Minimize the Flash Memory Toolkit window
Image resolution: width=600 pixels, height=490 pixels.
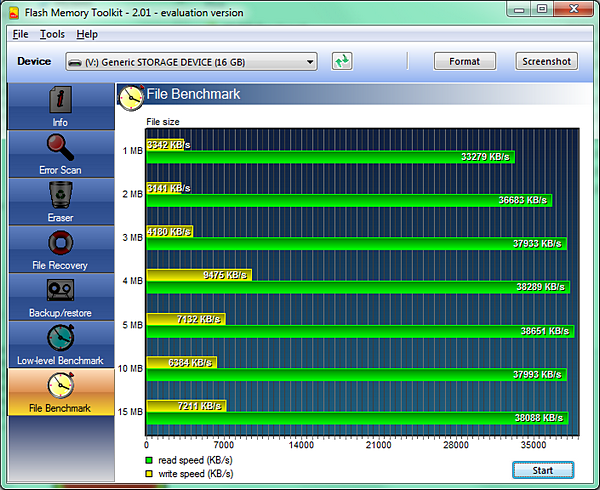[519, 9]
